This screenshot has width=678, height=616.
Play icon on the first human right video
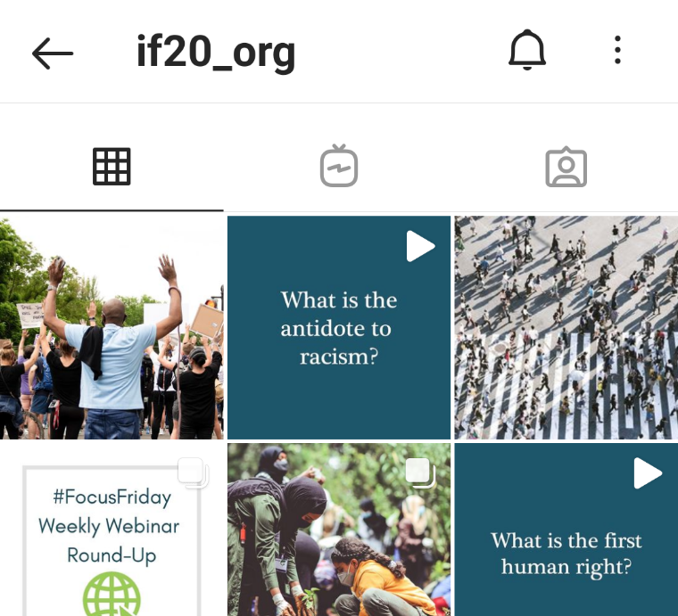tap(648, 473)
